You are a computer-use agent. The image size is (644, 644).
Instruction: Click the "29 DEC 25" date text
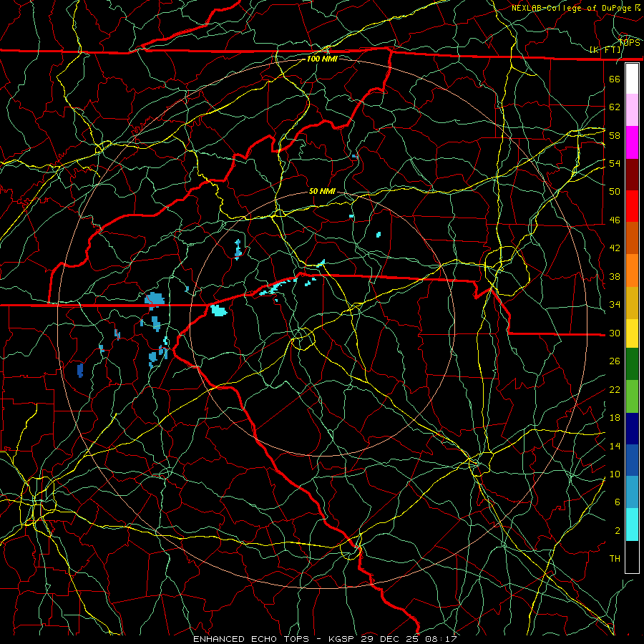tap(391, 639)
